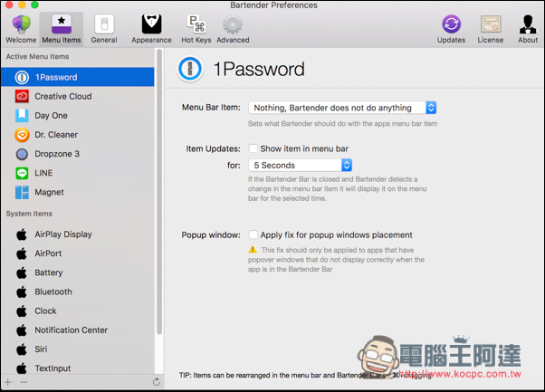Click the LINE green chat icon
This screenshot has height=392, width=545.
tap(22, 173)
